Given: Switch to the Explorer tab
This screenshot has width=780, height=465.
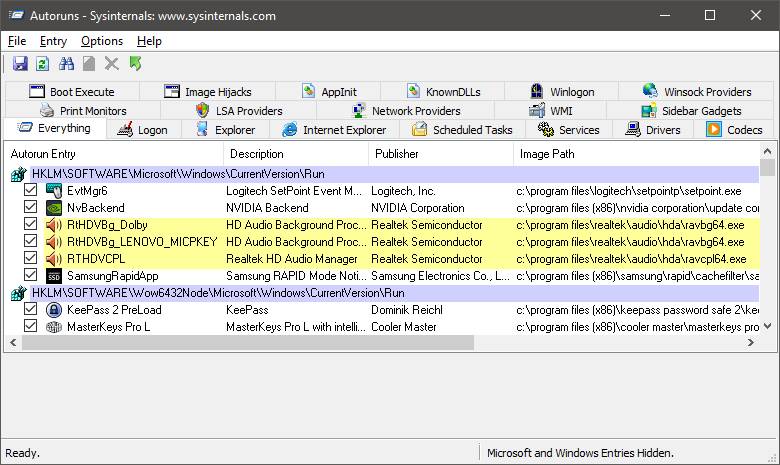Looking at the screenshot, I should click(x=226, y=130).
